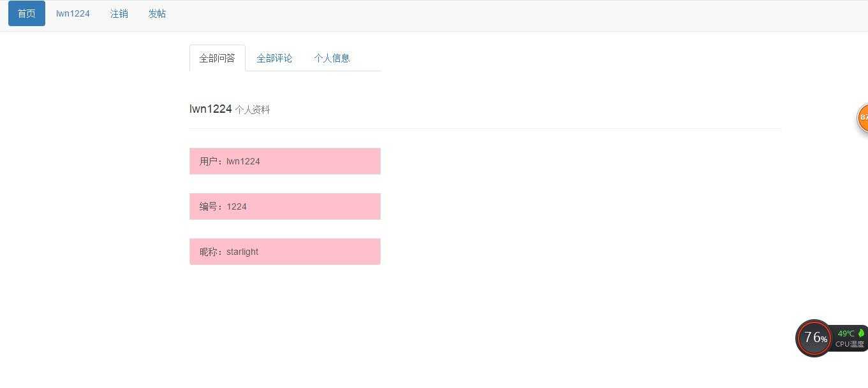The width and height of the screenshot is (868, 388).
Task: Switch to the 全部评论 tab
Action: [x=274, y=58]
